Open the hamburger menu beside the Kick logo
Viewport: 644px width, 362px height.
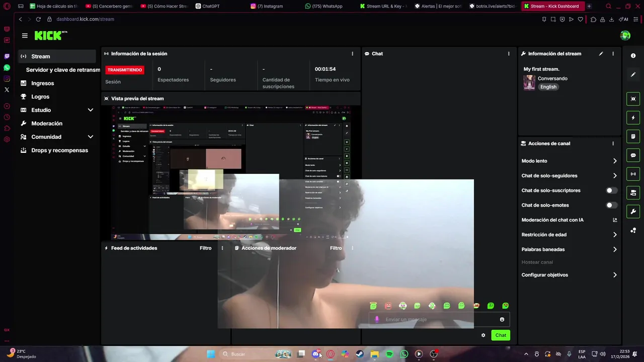pos(25,36)
